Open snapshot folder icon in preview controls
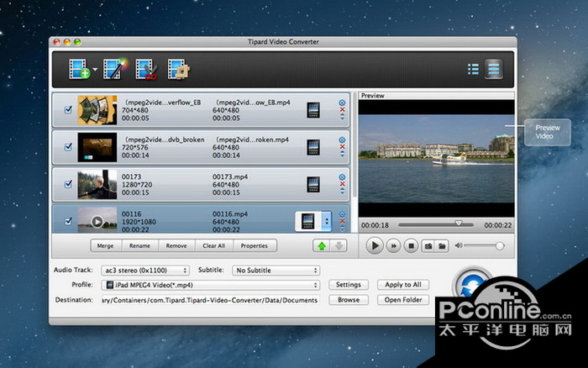This screenshot has width=588, height=368. [x=442, y=246]
